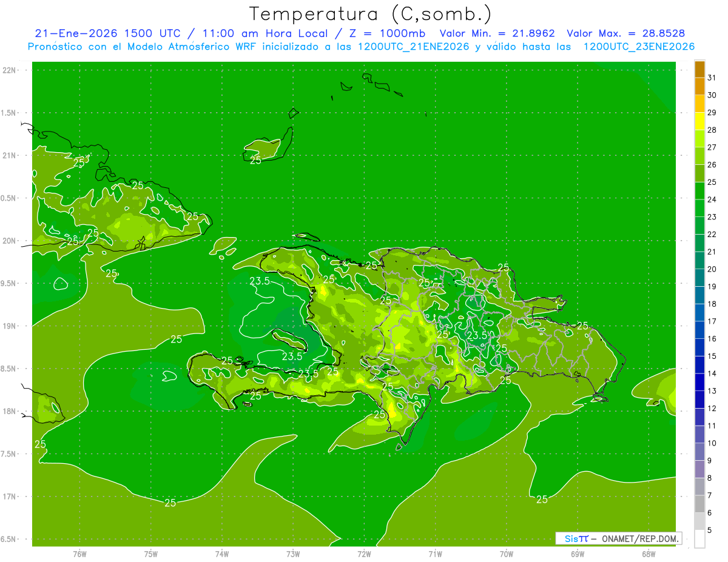Select the 'Z = 1000mb' level label
This screenshot has width=728, height=562.
point(385,33)
